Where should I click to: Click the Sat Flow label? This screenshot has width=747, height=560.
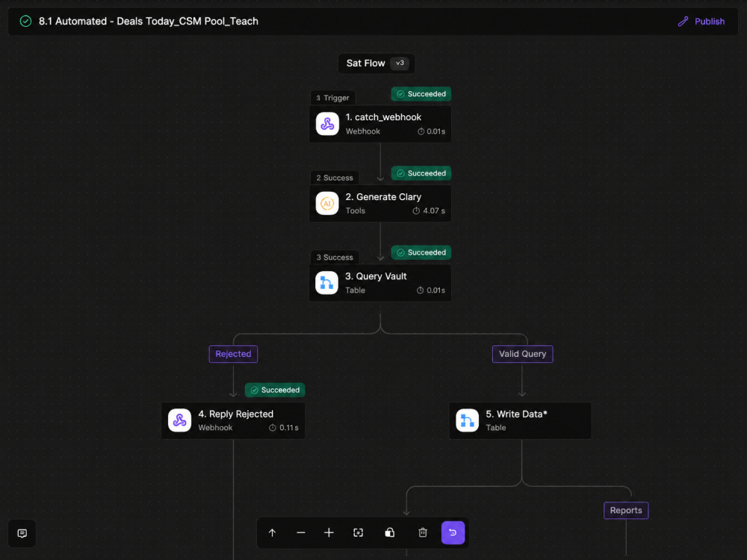click(365, 63)
